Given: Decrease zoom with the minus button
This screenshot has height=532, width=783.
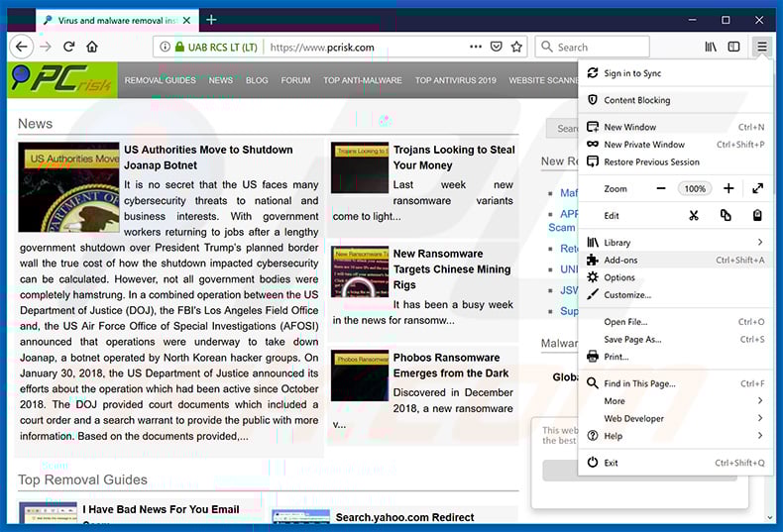Looking at the screenshot, I should (x=661, y=188).
